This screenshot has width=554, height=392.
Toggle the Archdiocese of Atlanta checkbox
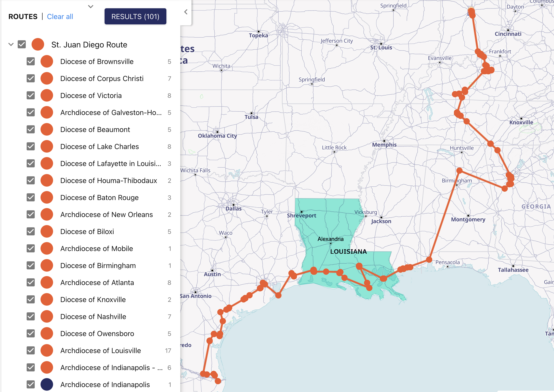coord(31,282)
